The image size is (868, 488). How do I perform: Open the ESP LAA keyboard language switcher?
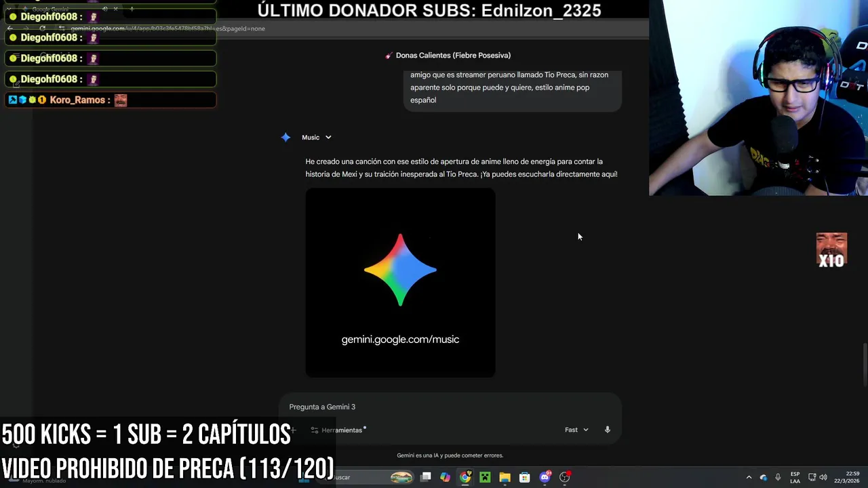click(795, 477)
